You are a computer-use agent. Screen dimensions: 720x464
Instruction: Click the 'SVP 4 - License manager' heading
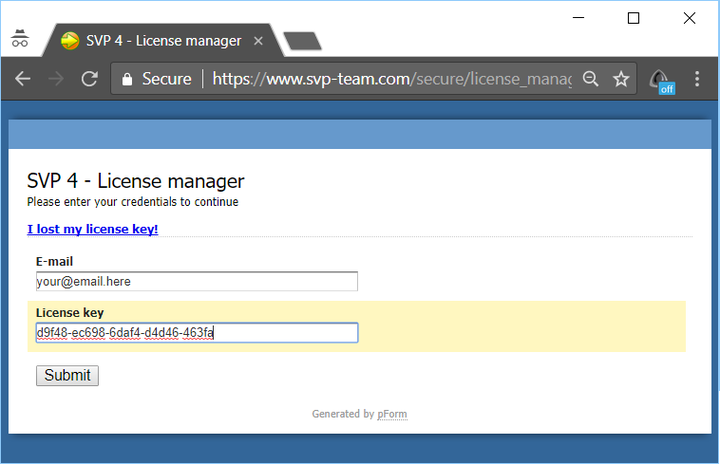point(135,181)
